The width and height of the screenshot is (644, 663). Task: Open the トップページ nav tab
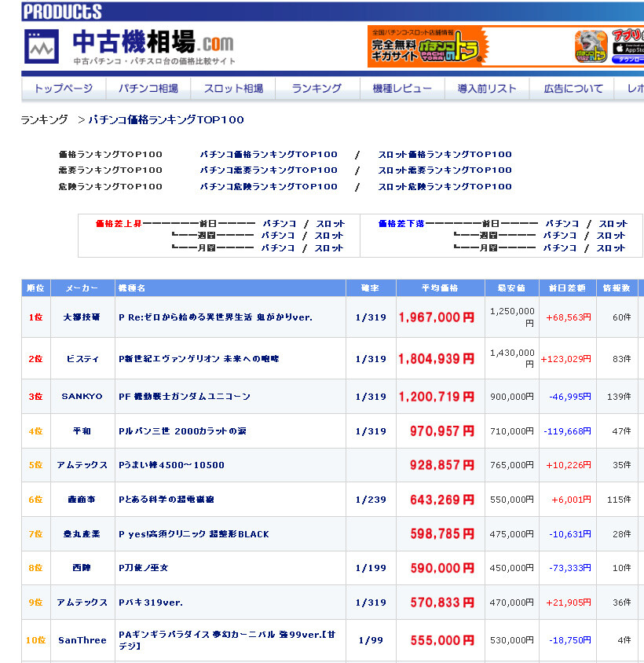click(x=64, y=88)
